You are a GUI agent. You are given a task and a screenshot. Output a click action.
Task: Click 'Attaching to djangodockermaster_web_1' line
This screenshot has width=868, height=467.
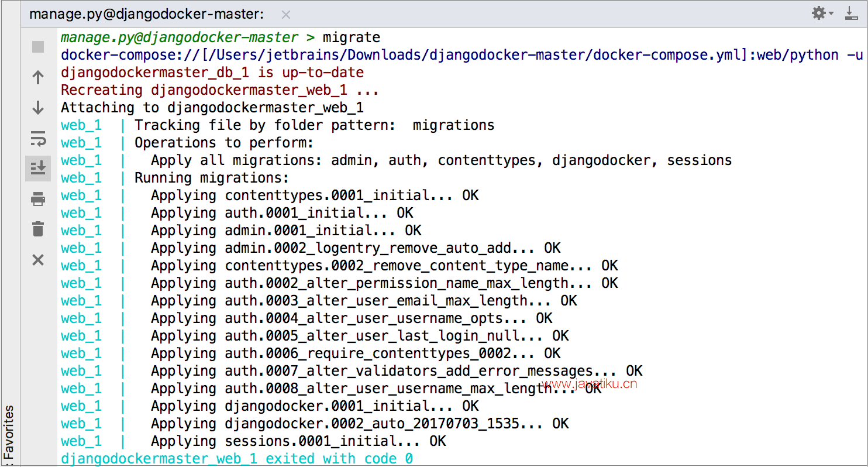pyautogui.click(x=212, y=108)
